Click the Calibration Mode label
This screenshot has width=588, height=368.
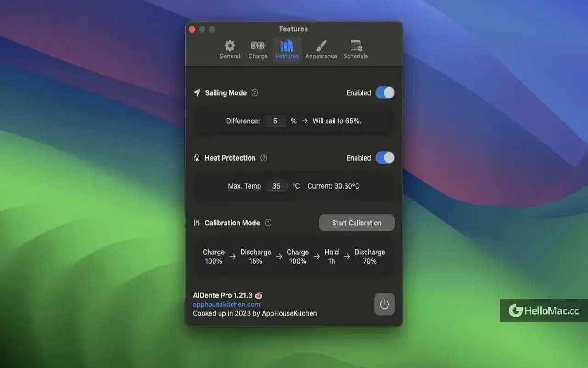coord(232,223)
